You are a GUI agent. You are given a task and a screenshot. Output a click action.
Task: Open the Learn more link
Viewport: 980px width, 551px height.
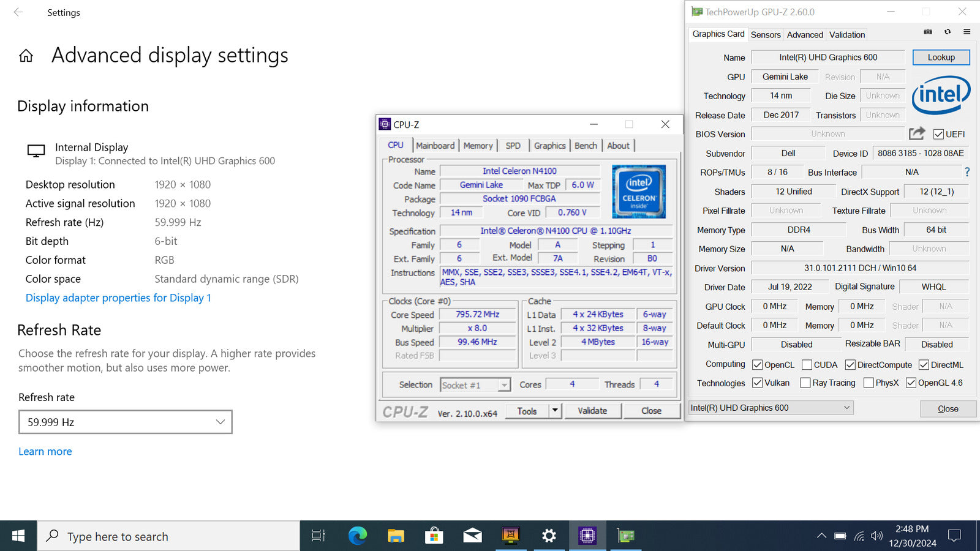click(x=45, y=451)
